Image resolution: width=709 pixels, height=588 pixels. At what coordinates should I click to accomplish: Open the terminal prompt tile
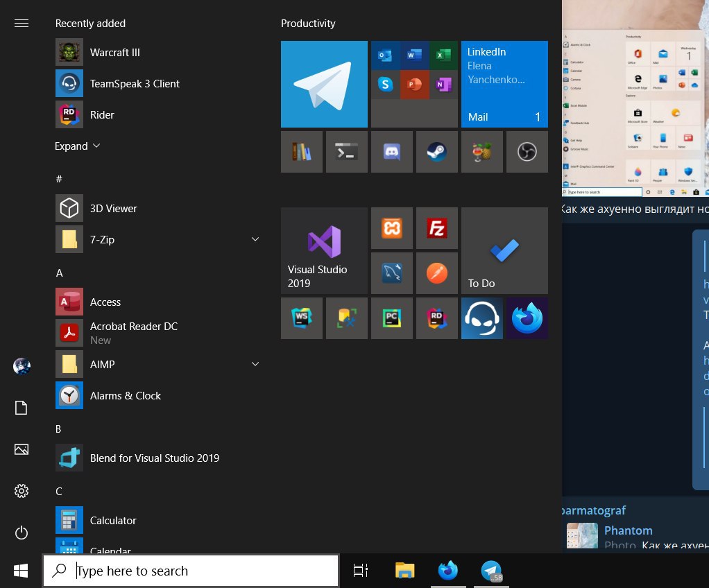coord(347,152)
